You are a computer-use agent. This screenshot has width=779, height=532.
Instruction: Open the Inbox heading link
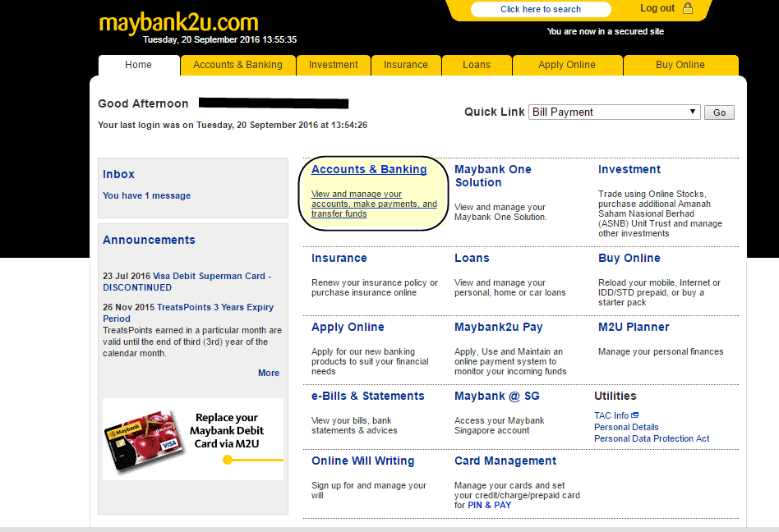pos(118,174)
